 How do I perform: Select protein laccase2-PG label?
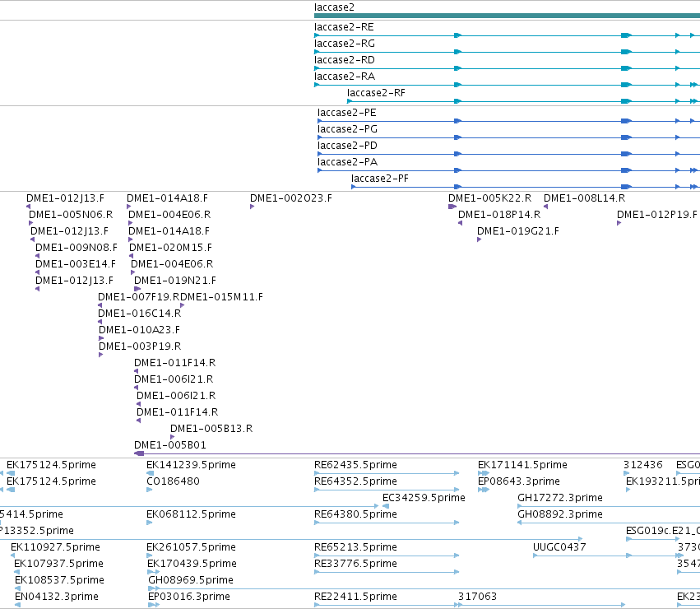click(347, 129)
